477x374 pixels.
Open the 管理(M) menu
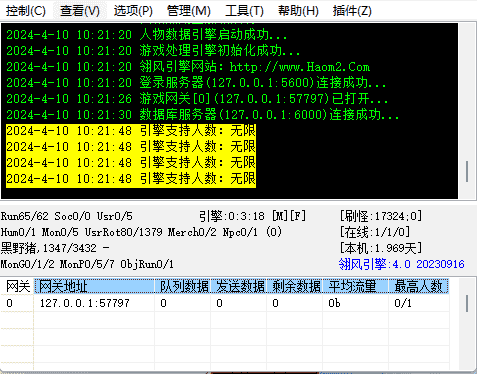[189, 11]
